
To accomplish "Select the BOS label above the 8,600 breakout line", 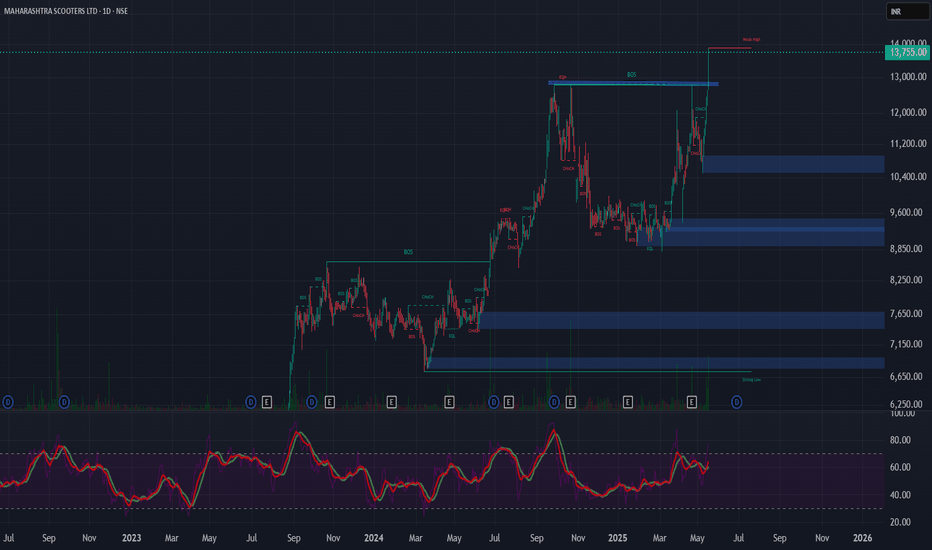I will coord(408,252).
